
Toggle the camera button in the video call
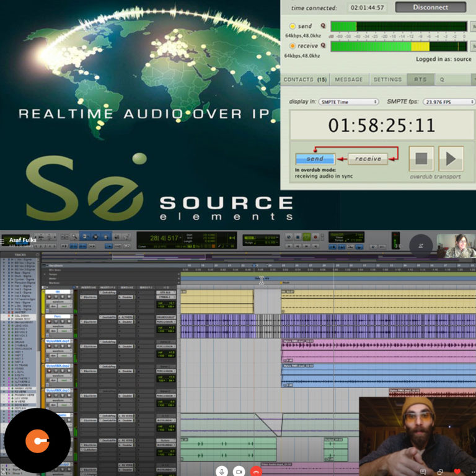tap(239, 472)
